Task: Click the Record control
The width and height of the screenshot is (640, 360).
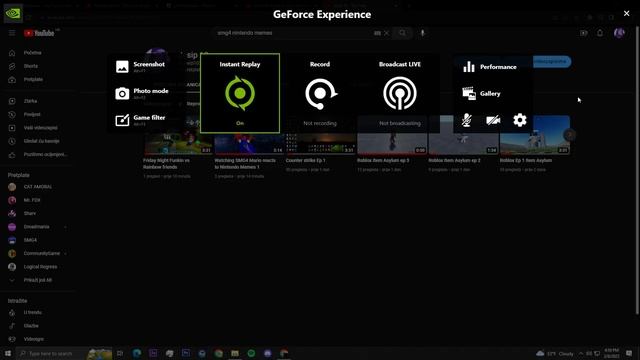Action: click(320, 93)
